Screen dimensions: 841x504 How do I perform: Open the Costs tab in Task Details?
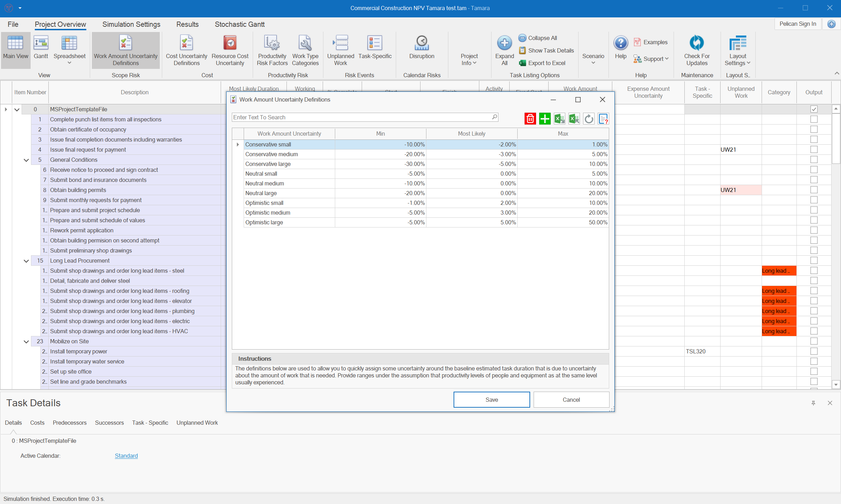(x=37, y=423)
